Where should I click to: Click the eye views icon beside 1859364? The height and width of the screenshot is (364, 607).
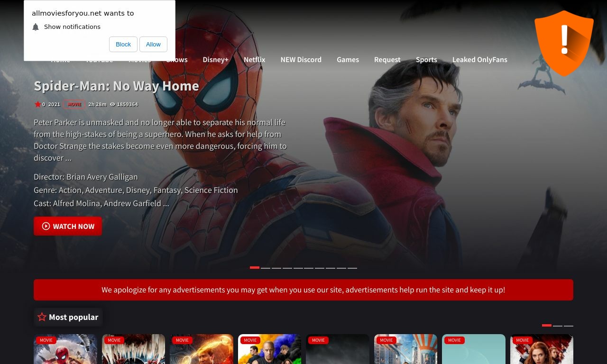[112, 104]
